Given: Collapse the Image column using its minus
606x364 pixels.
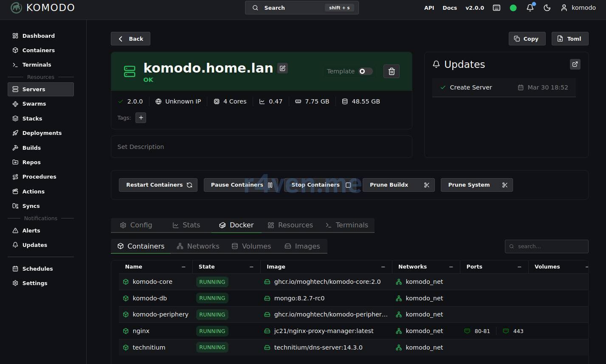Looking at the screenshot, I should point(383,267).
